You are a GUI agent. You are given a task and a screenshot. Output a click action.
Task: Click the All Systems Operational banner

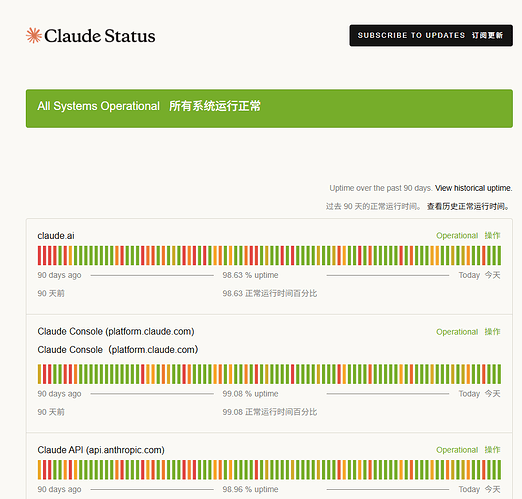pyautogui.click(x=269, y=108)
